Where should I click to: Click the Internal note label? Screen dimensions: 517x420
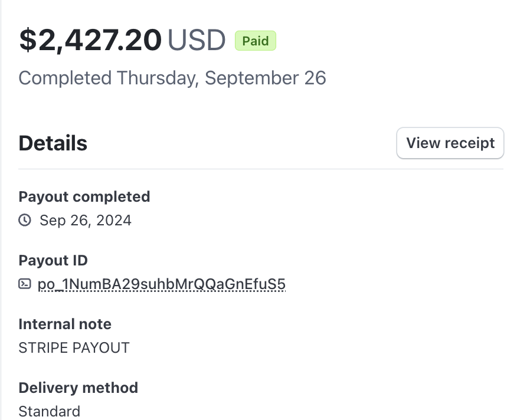65,324
